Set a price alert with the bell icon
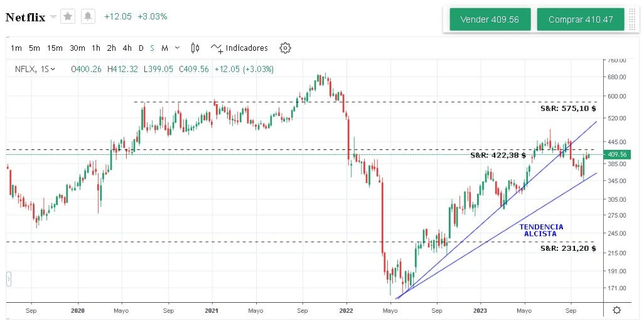The height and width of the screenshot is (326, 644). [x=88, y=17]
